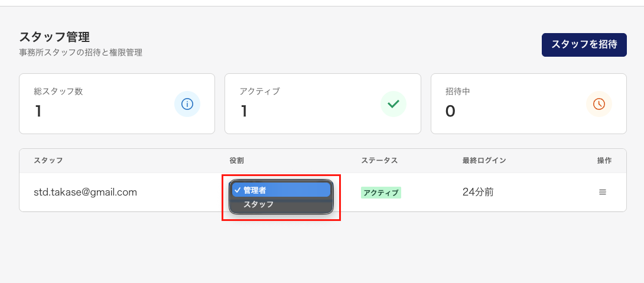Click the 24分前 last login value
The width and height of the screenshot is (644, 283).
point(478,192)
